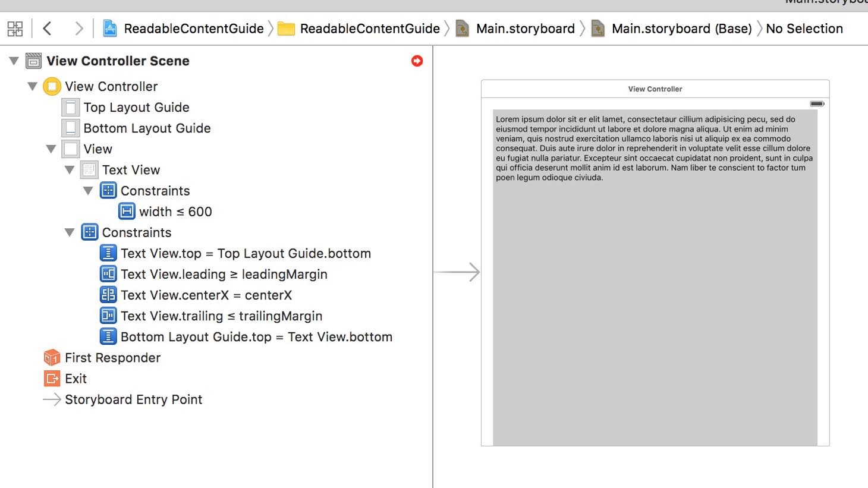Select the yellow View Controller icon
868x488 pixels.
pos(52,87)
